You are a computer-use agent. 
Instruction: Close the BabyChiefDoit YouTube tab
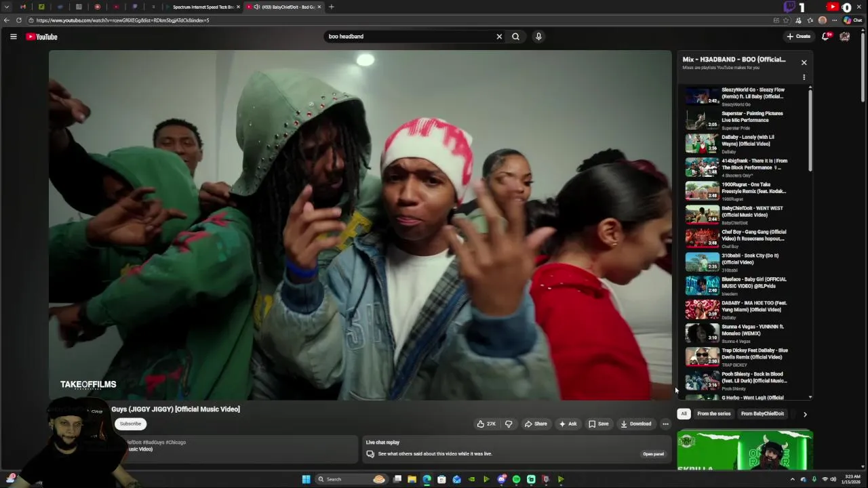319,7
